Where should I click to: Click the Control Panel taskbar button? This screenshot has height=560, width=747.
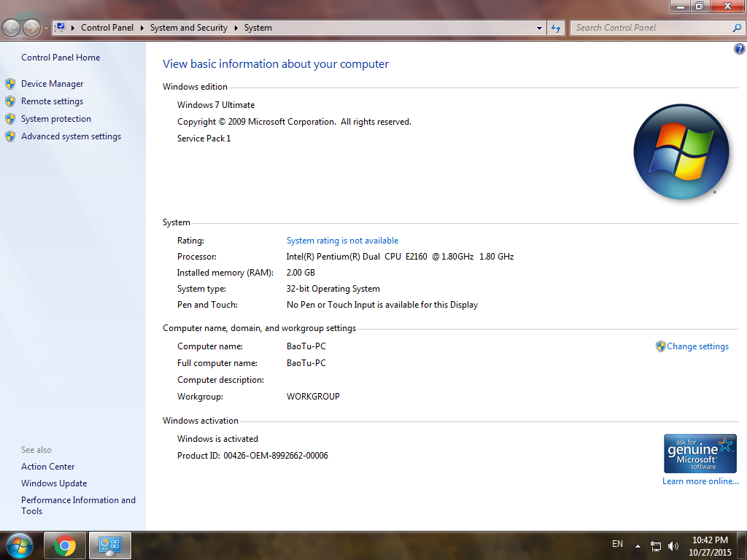[110, 545]
